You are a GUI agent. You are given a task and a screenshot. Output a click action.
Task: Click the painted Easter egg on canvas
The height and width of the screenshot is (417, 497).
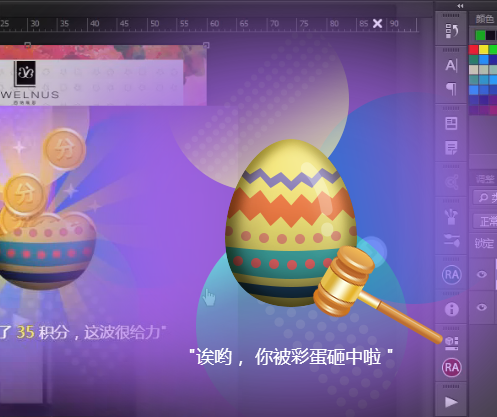tap(291, 223)
